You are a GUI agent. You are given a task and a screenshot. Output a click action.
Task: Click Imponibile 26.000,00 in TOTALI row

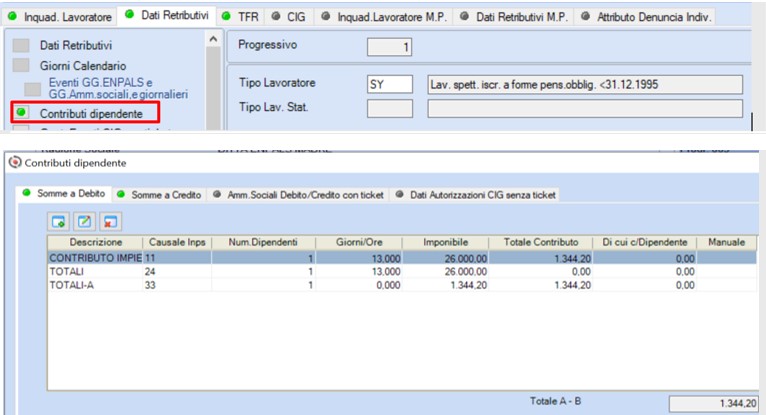click(445, 271)
